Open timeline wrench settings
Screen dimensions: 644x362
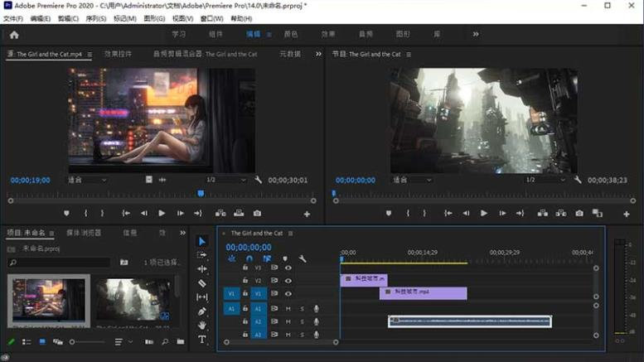303,258
